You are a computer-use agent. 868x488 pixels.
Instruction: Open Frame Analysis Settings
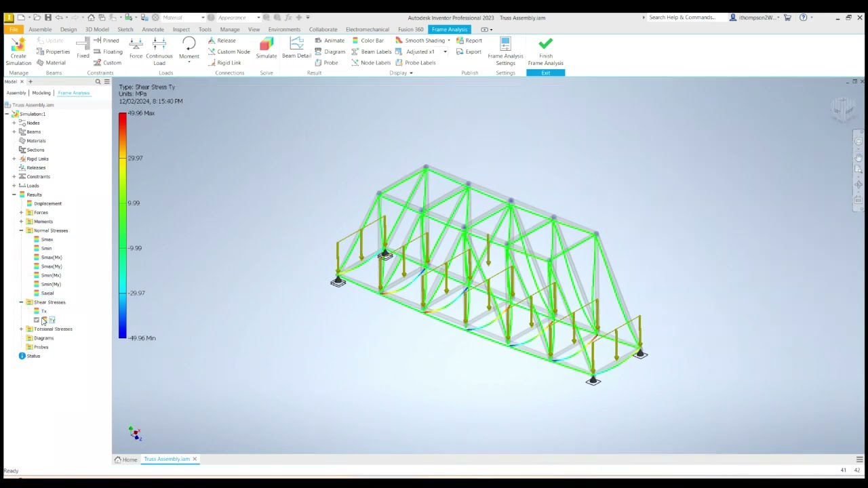[x=505, y=52]
